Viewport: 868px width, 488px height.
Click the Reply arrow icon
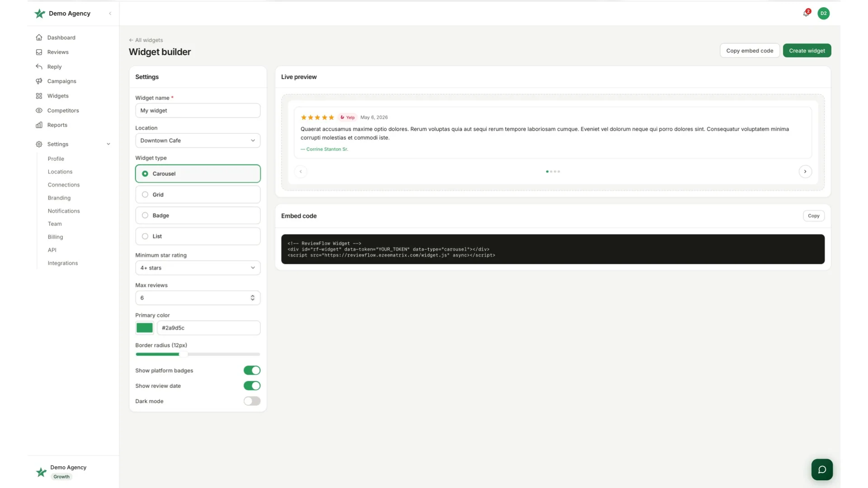[x=39, y=66]
